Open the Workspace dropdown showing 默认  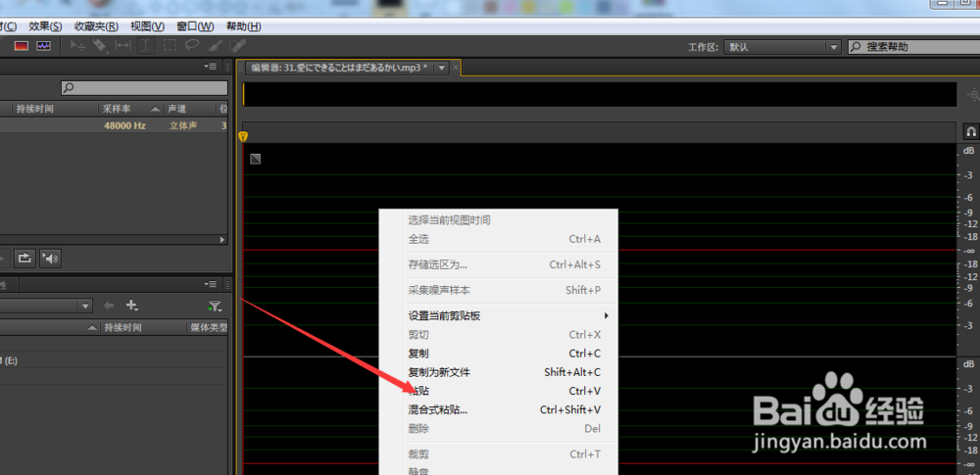point(782,47)
